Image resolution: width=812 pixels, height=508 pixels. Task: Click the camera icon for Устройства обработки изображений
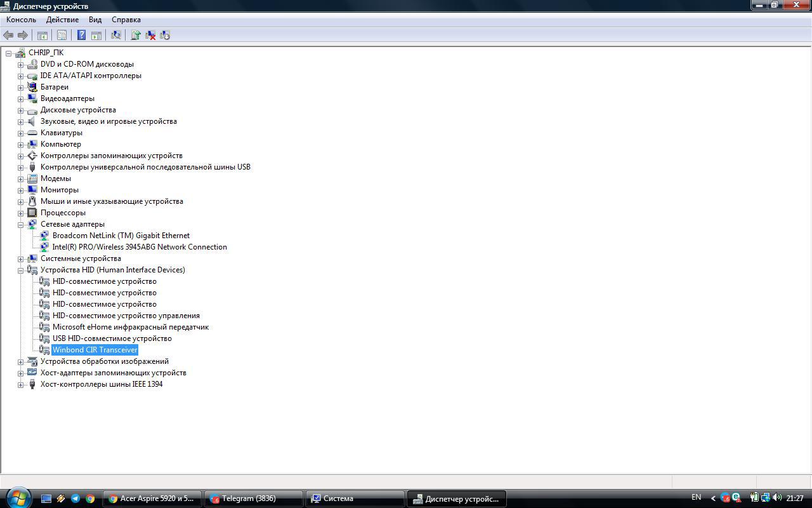(x=32, y=361)
